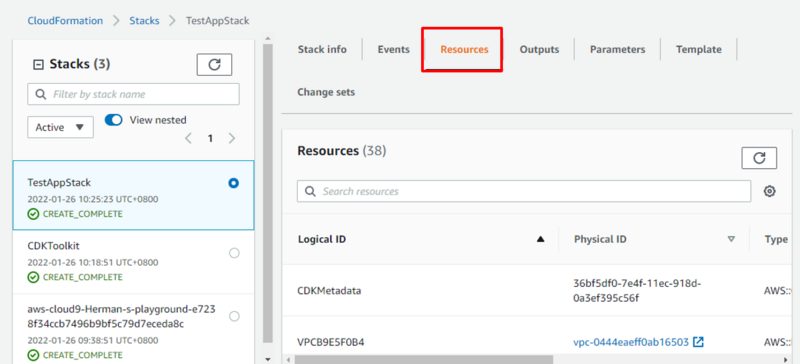The height and width of the screenshot is (364, 800).
Task: Click the Filter by stack name field
Action: [133, 94]
